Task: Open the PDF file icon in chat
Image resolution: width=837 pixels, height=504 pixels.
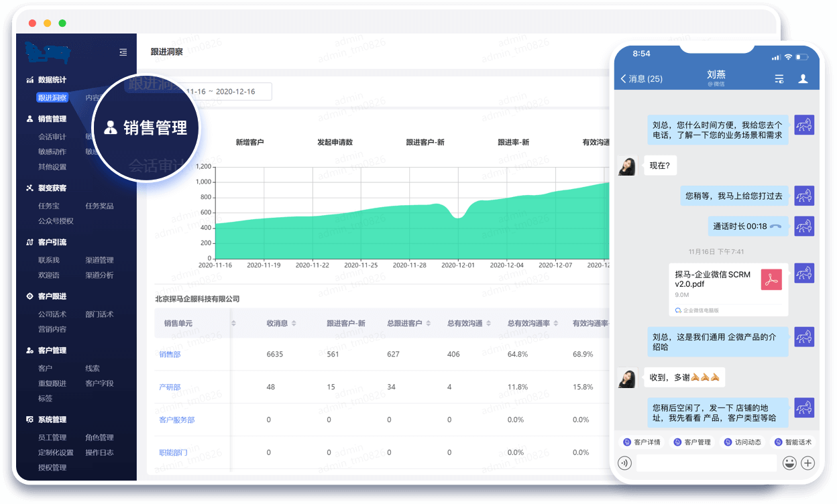Action: (x=771, y=279)
